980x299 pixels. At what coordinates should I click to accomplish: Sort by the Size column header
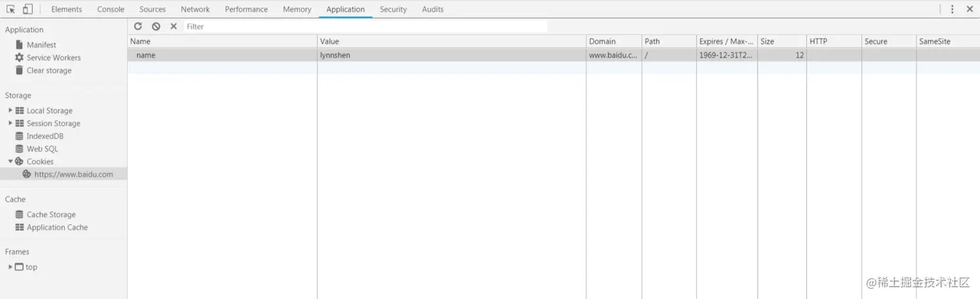[x=782, y=41]
